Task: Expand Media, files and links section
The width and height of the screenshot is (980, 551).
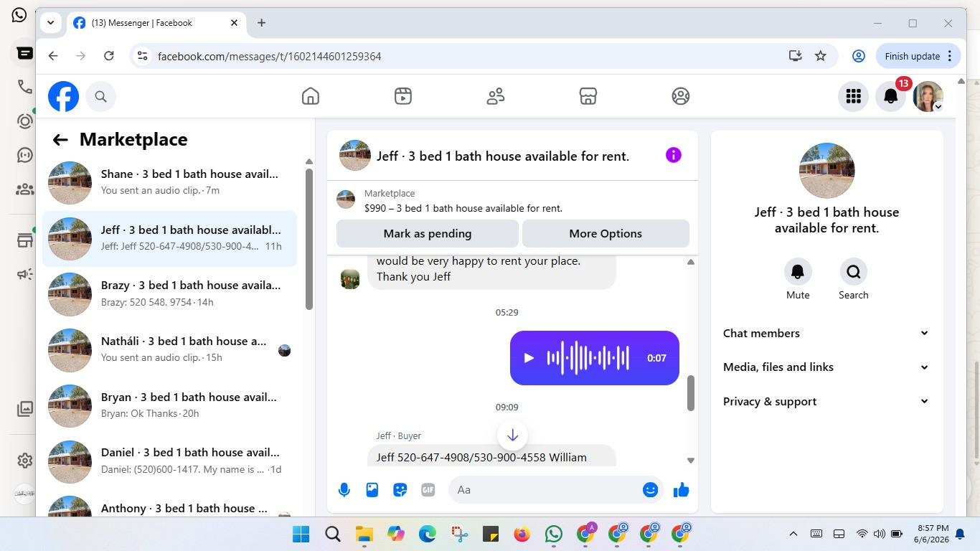Action: click(x=827, y=367)
